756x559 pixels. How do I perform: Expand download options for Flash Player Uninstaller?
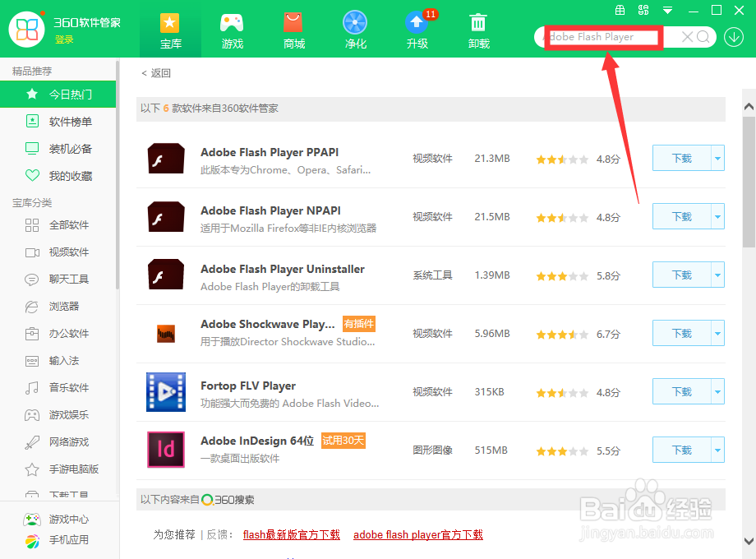pos(718,275)
